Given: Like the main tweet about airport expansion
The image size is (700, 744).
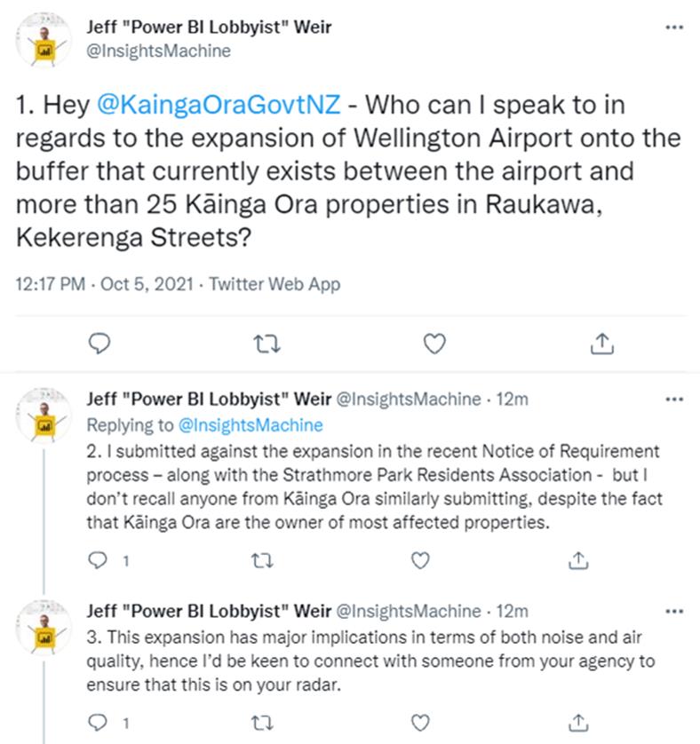Looking at the screenshot, I should point(434,344).
